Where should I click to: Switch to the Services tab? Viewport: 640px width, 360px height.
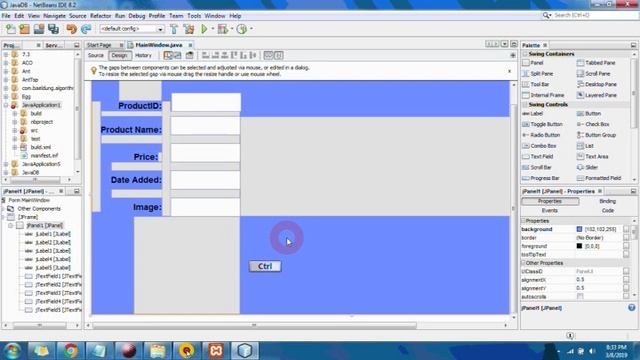(54, 45)
